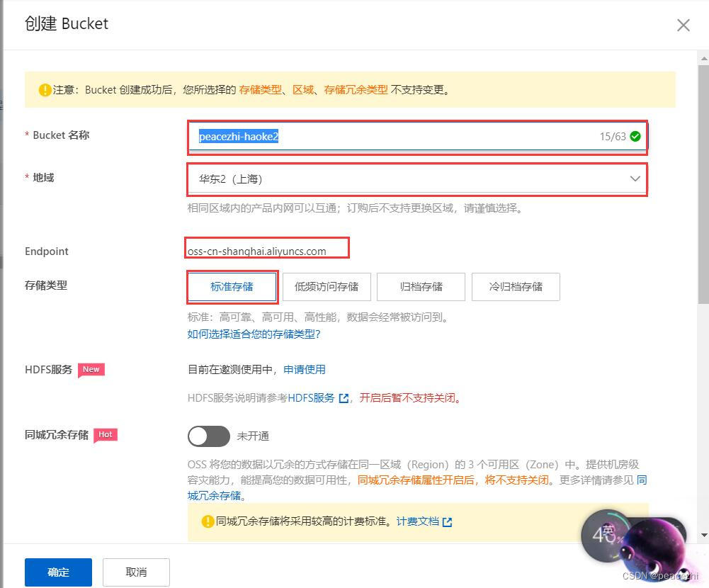Click the 确定 button to confirm
The image size is (709, 588).
[58, 572]
